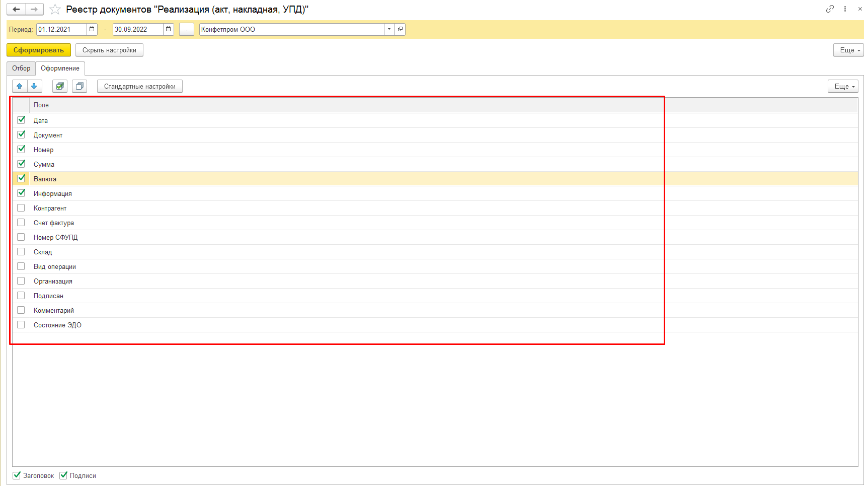Image resolution: width=868 pixels, height=486 pixels.
Task: Open calendar for end date 30.09.2022
Action: click(x=169, y=29)
